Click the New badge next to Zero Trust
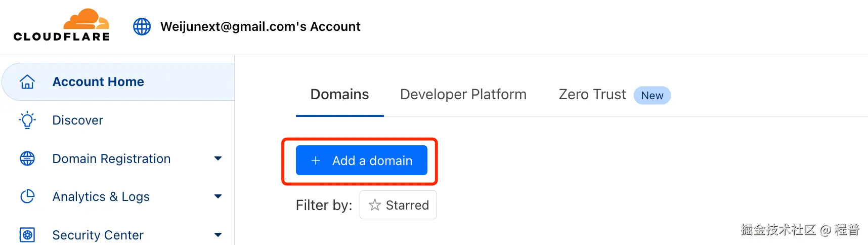868x245 pixels. (x=652, y=95)
